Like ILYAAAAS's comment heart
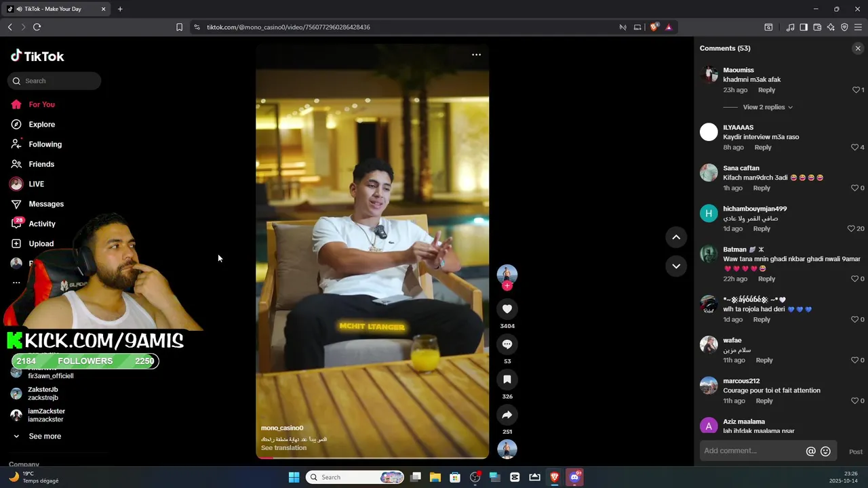This screenshot has height=488, width=868. (x=854, y=148)
